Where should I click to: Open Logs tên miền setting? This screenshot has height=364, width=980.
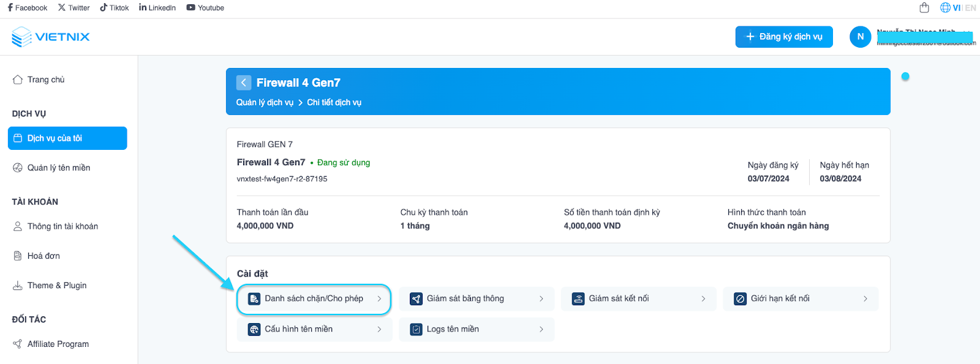(x=477, y=329)
